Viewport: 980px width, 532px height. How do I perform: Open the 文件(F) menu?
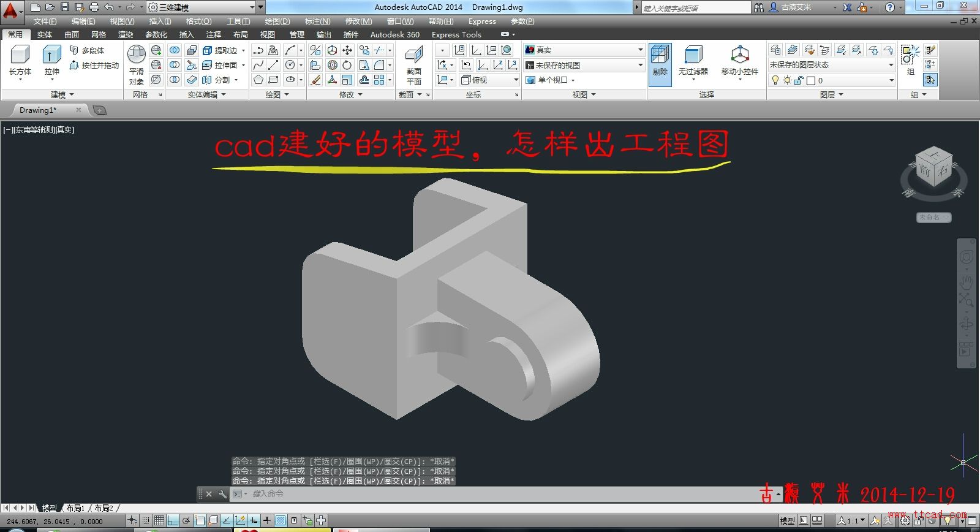(45, 21)
